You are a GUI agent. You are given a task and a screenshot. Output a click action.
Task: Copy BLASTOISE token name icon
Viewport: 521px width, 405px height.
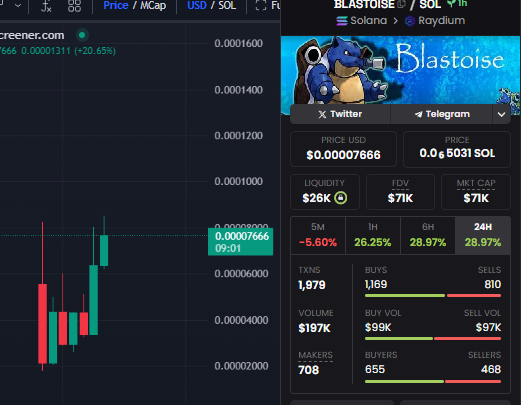402,4
